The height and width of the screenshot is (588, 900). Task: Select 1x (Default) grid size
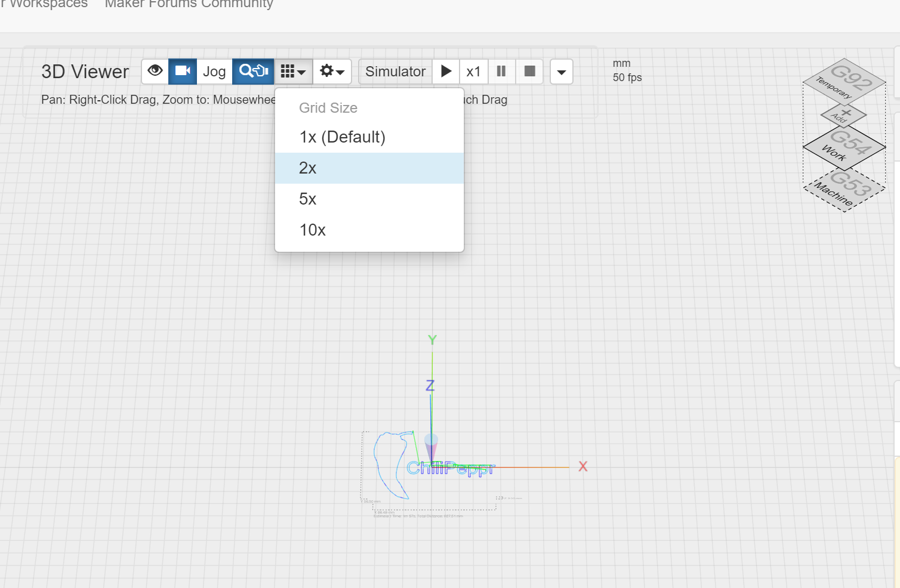click(x=369, y=137)
